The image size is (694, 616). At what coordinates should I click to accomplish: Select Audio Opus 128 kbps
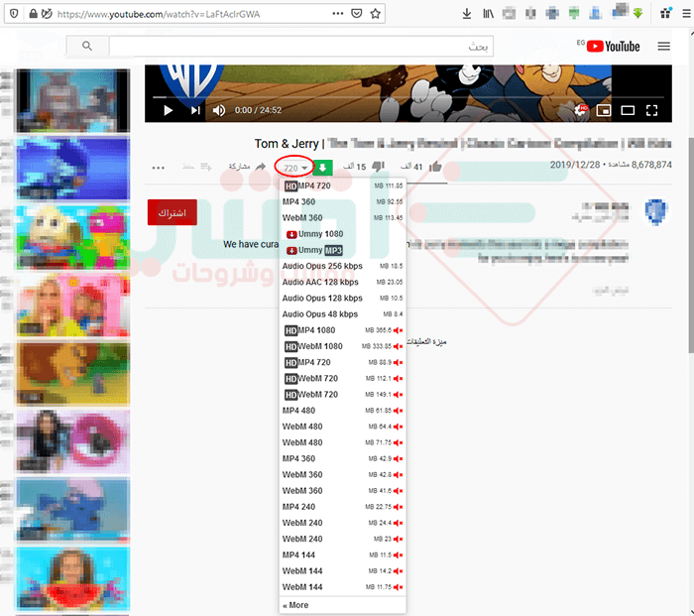coord(343,298)
